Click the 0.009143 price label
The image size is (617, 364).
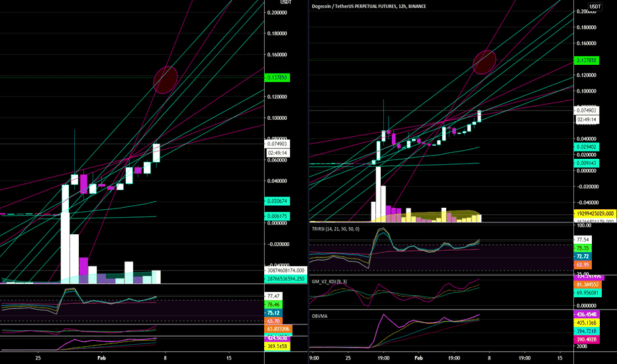click(587, 163)
